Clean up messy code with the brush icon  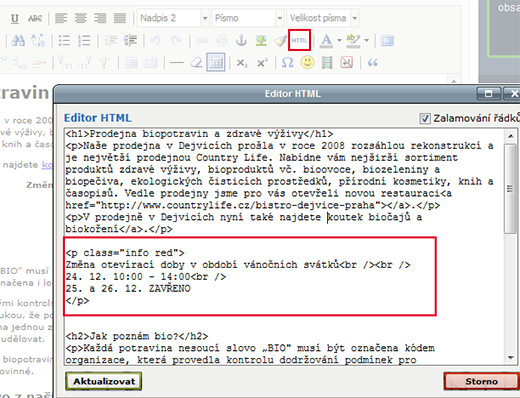click(x=280, y=40)
